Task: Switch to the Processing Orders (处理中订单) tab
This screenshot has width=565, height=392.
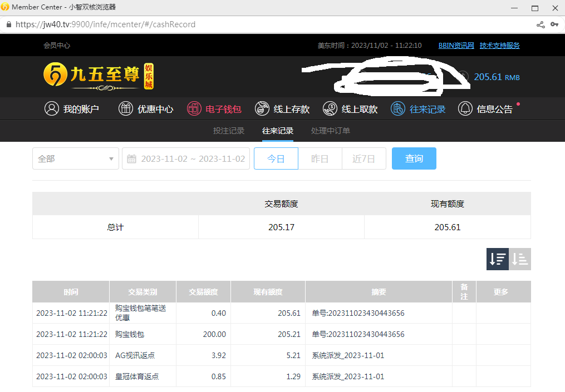Action: click(x=331, y=131)
